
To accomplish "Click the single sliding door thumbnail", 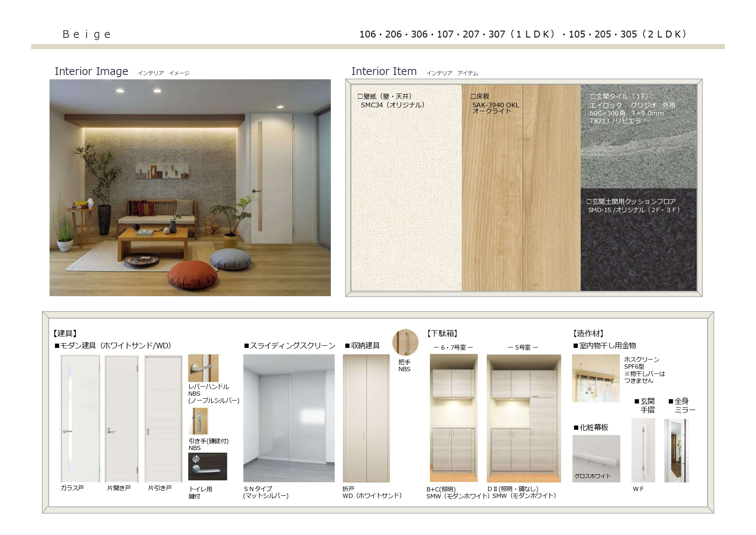I will (x=163, y=419).
